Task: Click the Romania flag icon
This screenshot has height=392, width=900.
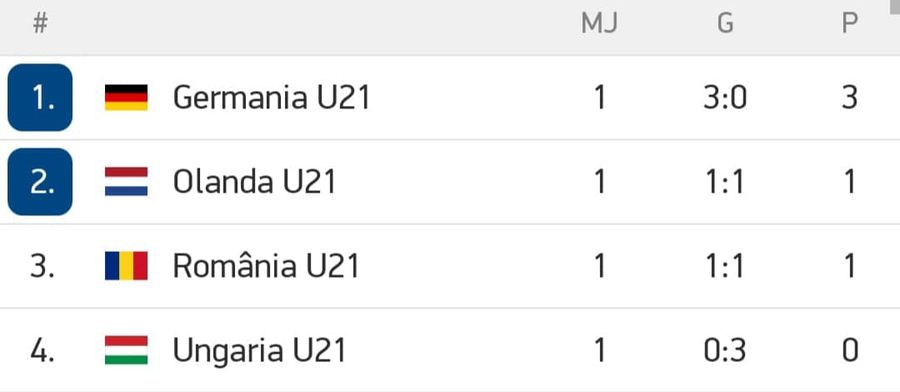Action: pos(126,266)
